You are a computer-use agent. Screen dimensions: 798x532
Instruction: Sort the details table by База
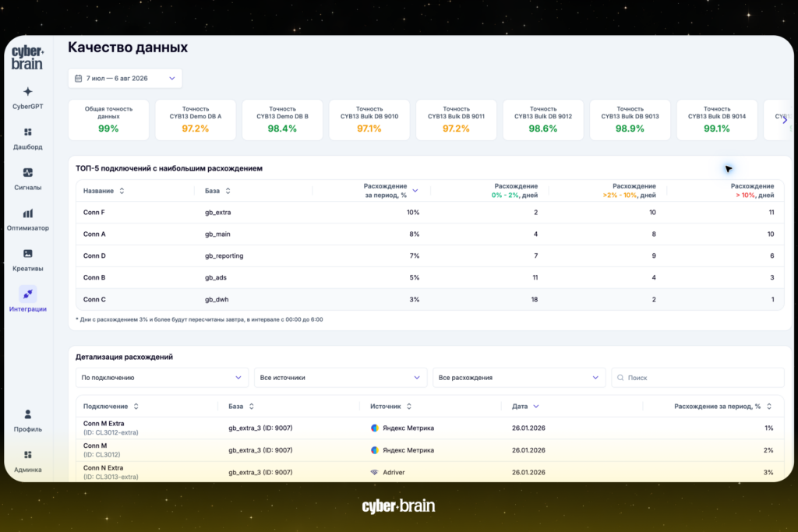(x=252, y=407)
